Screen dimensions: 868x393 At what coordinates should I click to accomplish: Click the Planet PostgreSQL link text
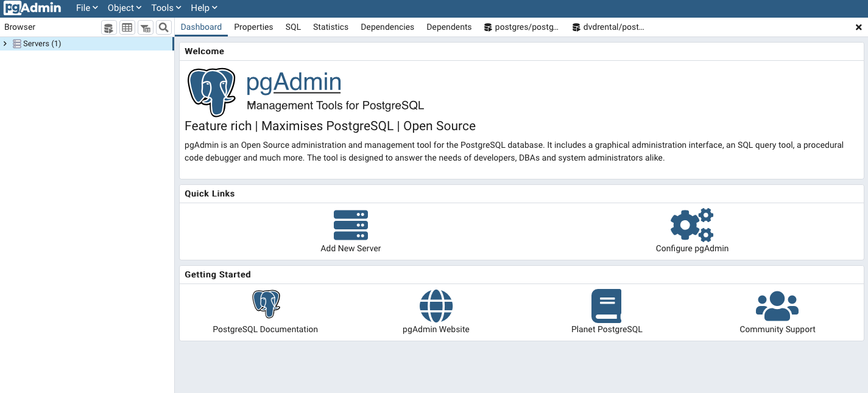607,329
